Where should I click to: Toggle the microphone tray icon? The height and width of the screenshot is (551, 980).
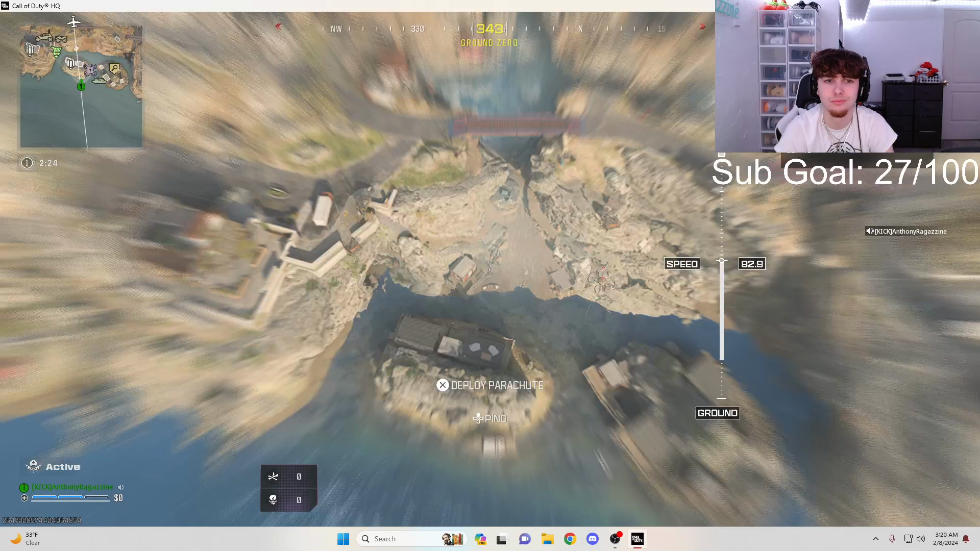point(892,539)
